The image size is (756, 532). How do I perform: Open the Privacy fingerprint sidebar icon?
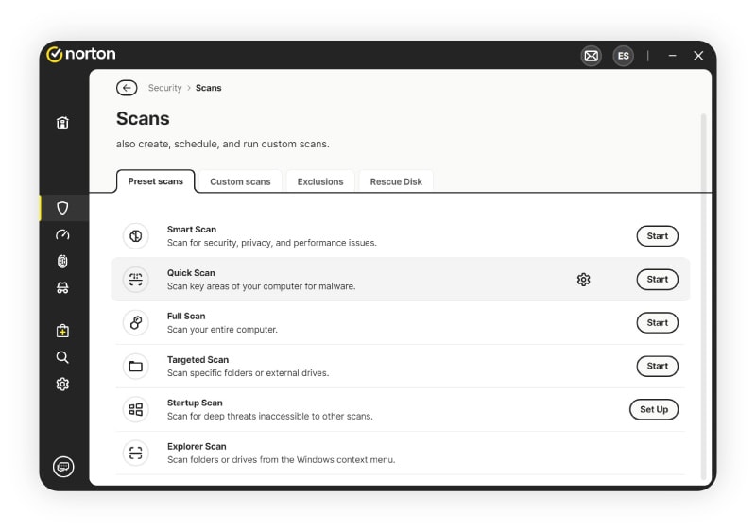pyautogui.click(x=62, y=262)
